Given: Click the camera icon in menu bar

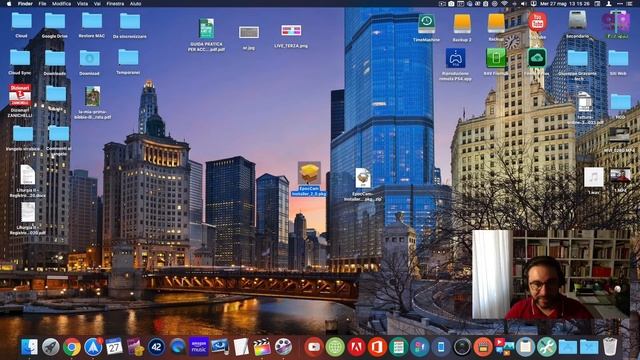Looking at the screenshot, I should (451, 4).
